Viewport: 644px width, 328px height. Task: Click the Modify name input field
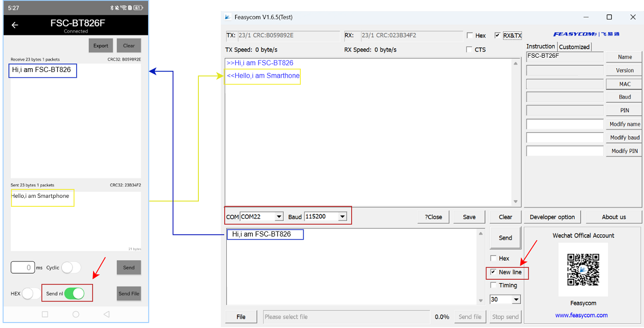pyautogui.click(x=565, y=124)
